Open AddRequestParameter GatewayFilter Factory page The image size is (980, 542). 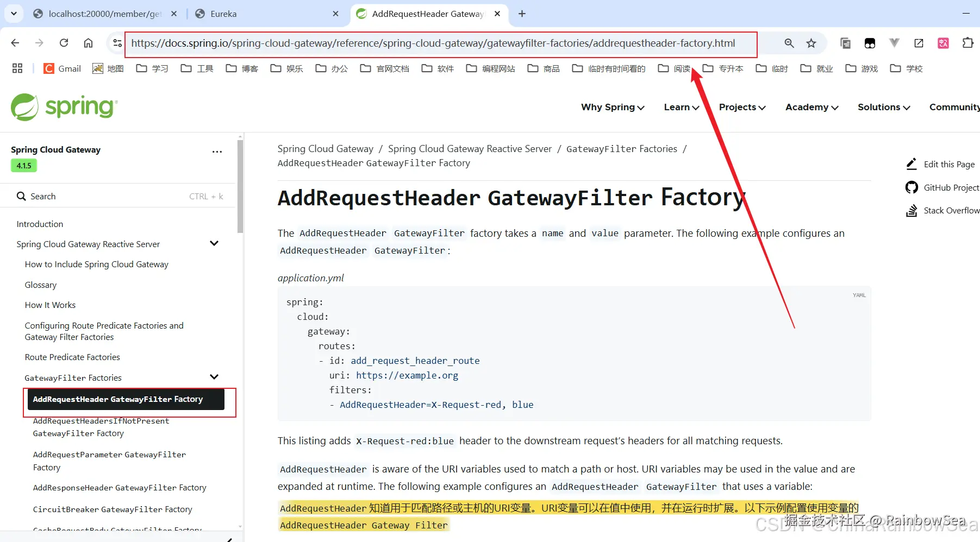pos(109,461)
